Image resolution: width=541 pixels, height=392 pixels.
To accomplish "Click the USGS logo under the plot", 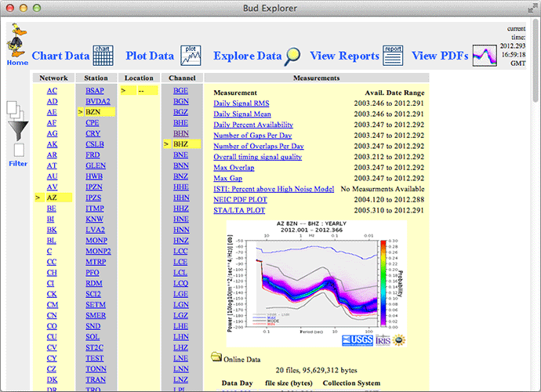I will (x=358, y=340).
